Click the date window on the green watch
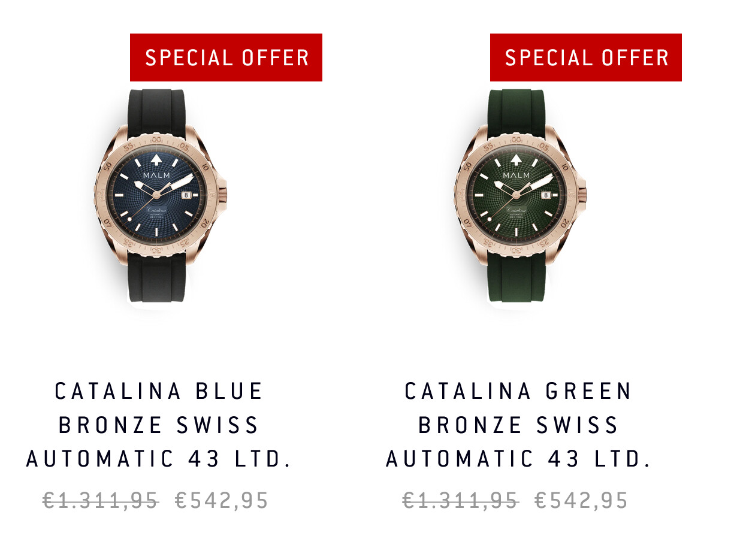737x560 pixels. pyautogui.click(x=546, y=195)
